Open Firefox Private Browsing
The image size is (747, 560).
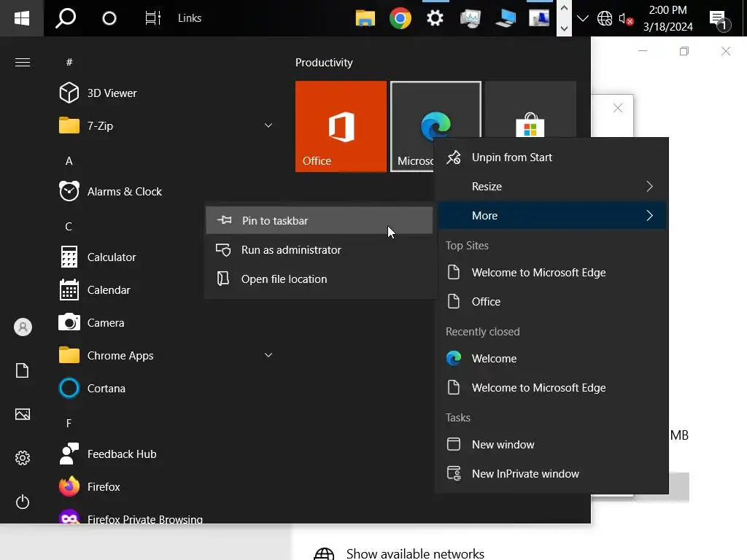pyautogui.click(x=167, y=517)
